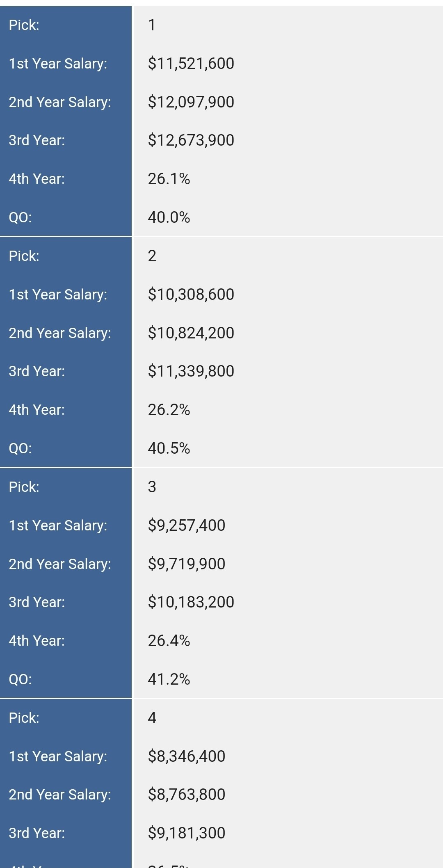Image resolution: width=443 pixels, height=868 pixels.
Task: Select the $12,097,900 second year salary value
Action: 191,102
